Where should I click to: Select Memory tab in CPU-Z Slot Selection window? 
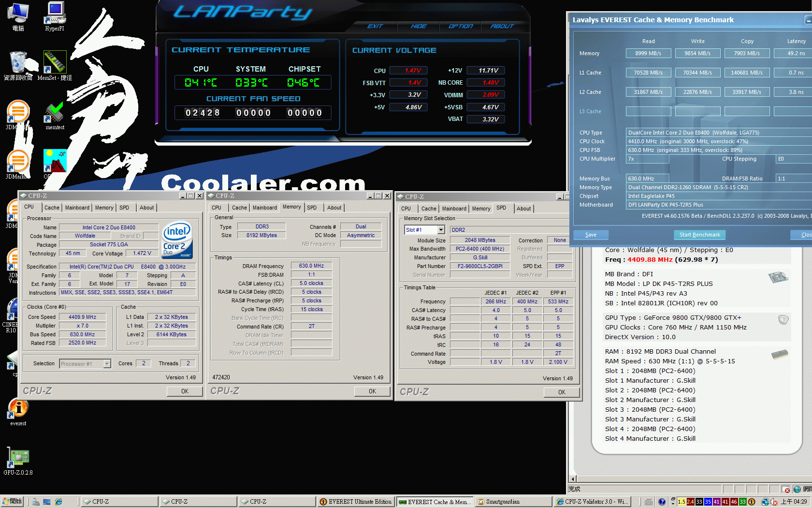click(481, 209)
